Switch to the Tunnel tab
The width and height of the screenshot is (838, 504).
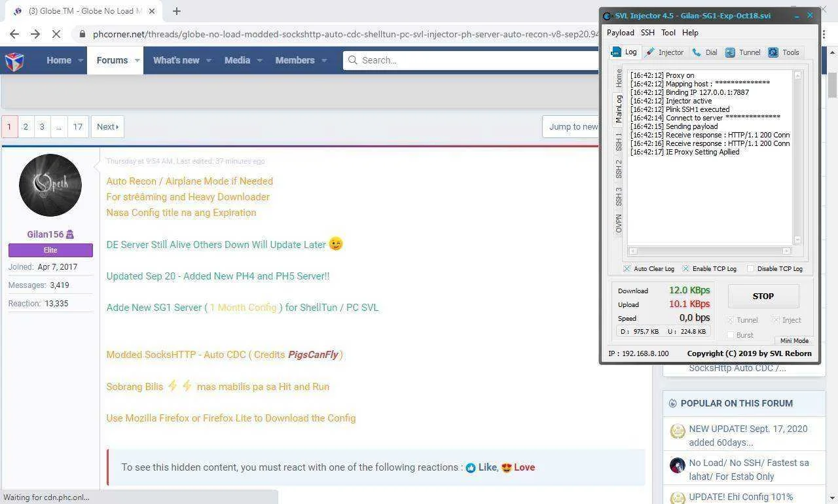pyautogui.click(x=743, y=52)
